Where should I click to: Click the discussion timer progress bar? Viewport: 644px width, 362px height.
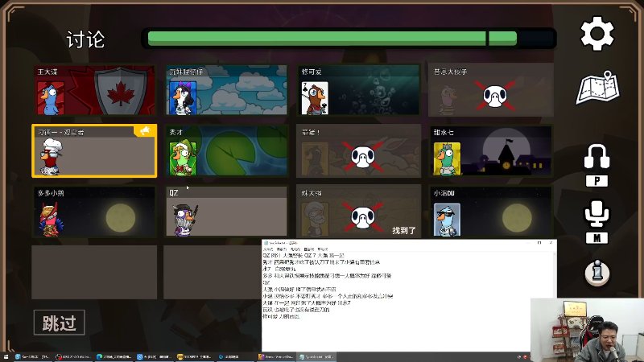coord(349,38)
